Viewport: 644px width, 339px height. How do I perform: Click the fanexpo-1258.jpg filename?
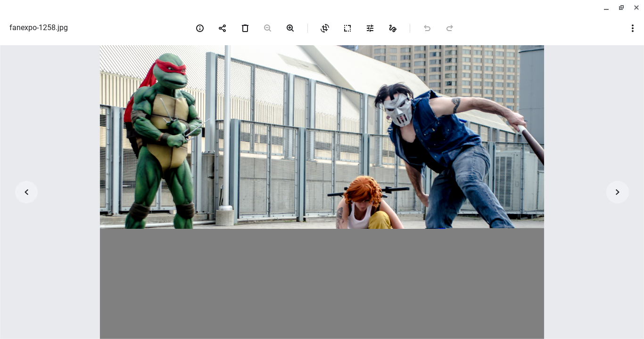(39, 28)
